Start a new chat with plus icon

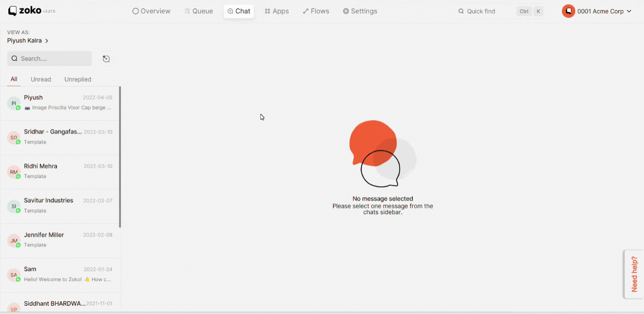(106, 59)
